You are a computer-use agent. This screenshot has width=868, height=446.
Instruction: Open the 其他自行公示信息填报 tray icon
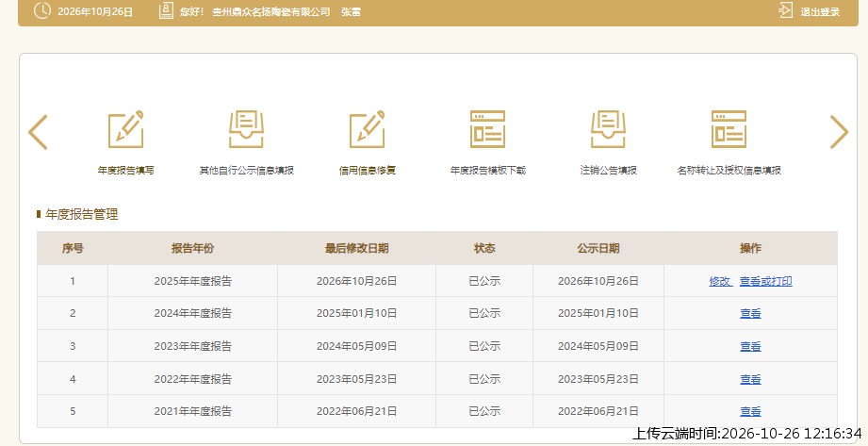(246, 129)
